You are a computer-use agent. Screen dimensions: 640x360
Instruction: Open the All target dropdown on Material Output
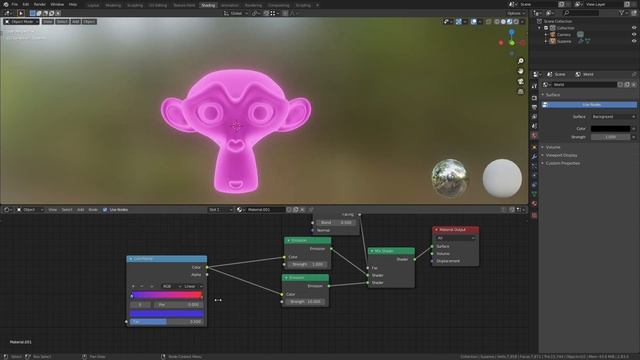pos(456,238)
